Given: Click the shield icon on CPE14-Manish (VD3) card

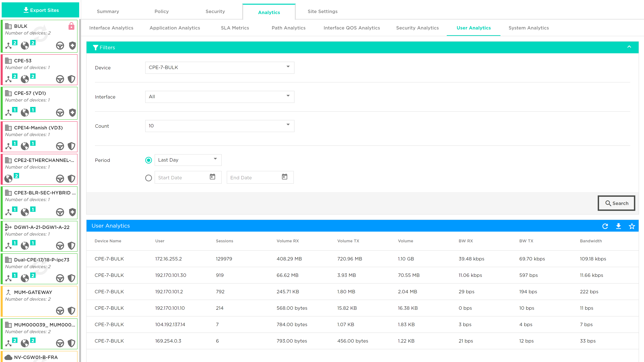Looking at the screenshot, I should coord(71,146).
